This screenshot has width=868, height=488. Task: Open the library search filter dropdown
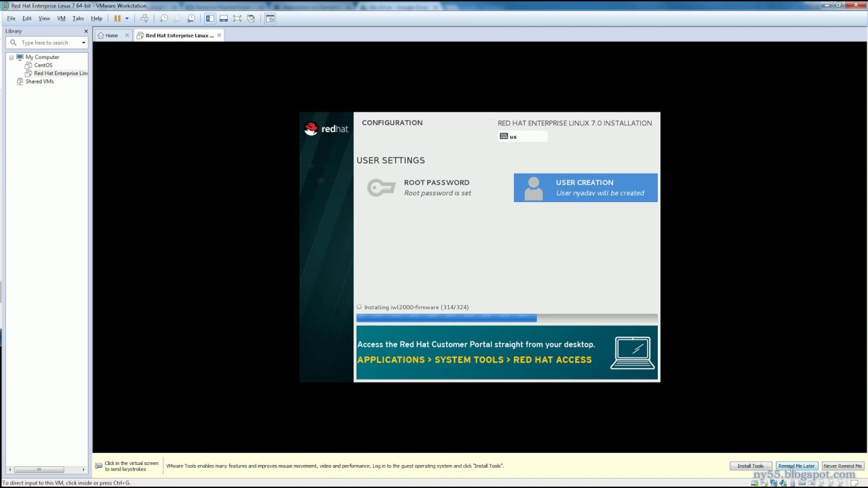tap(83, 43)
